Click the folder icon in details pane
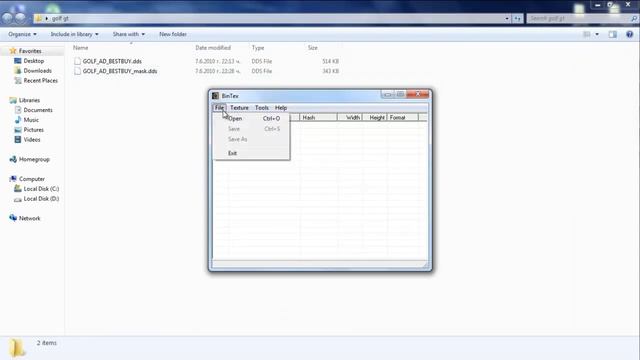The image size is (640, 360). click(17, 348)
